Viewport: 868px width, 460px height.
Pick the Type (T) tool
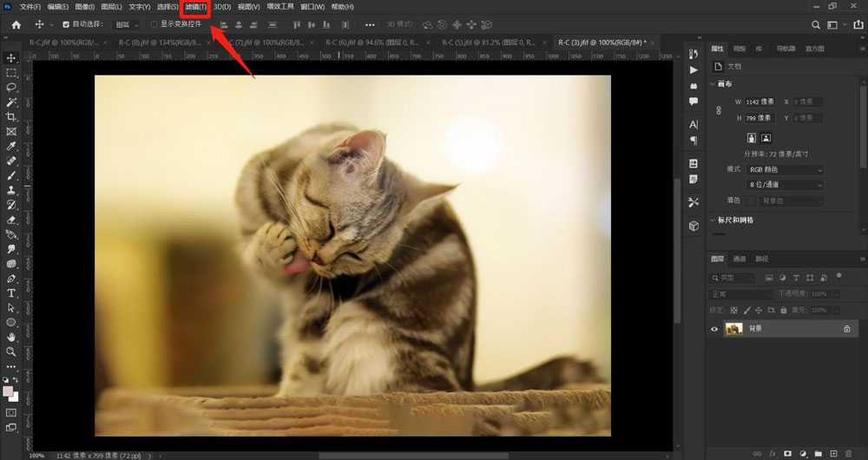[11, 293]
